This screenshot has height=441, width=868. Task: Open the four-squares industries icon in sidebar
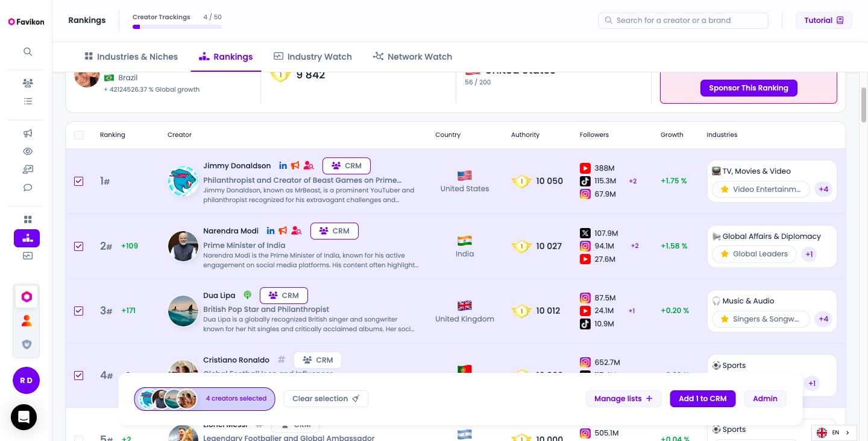point(28,220)
